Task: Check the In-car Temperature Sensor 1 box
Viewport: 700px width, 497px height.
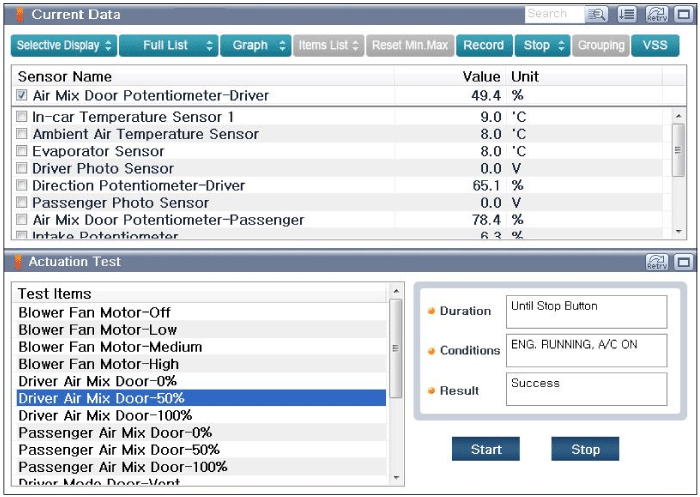Action: [x=21, y=117]
